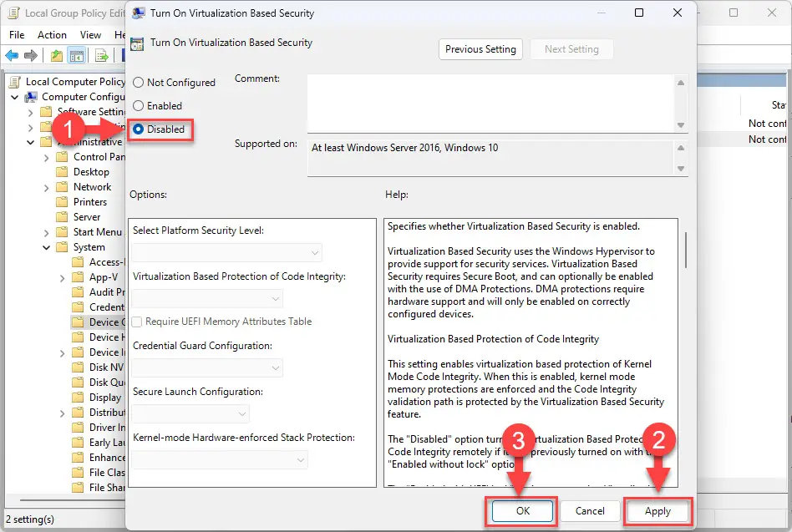
Task: Click the gray Forward arrow in the Group Policy Editor toolbar
Action: point(31,55)
